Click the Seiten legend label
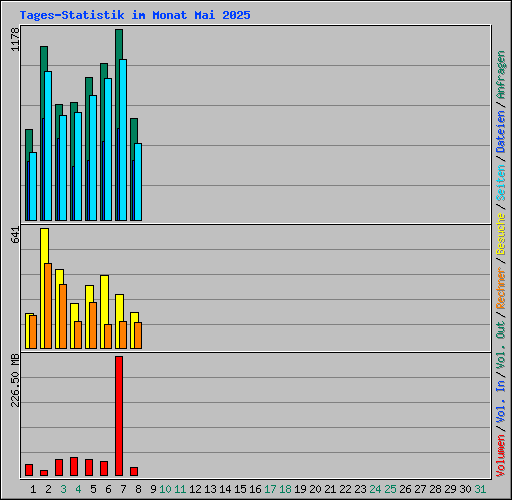 (501, 183)
